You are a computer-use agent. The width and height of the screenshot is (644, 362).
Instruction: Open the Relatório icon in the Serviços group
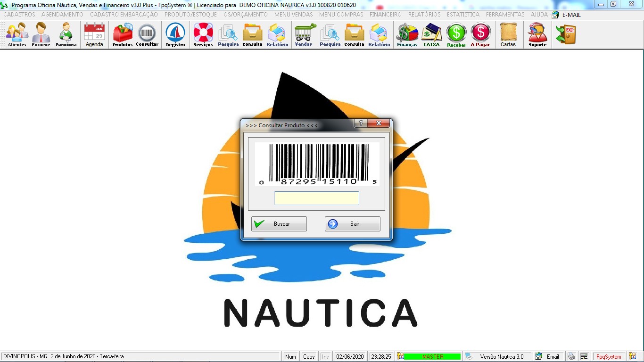click(x=277, y=35)
